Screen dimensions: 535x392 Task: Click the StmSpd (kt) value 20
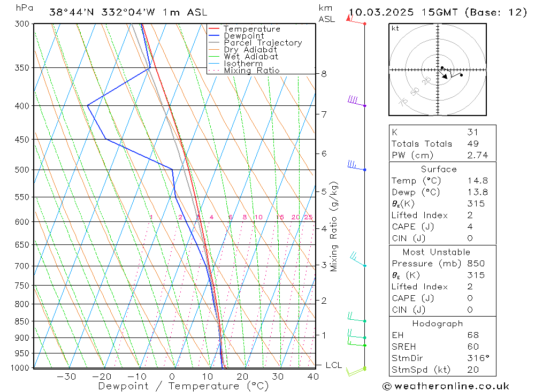click(473, 370)
